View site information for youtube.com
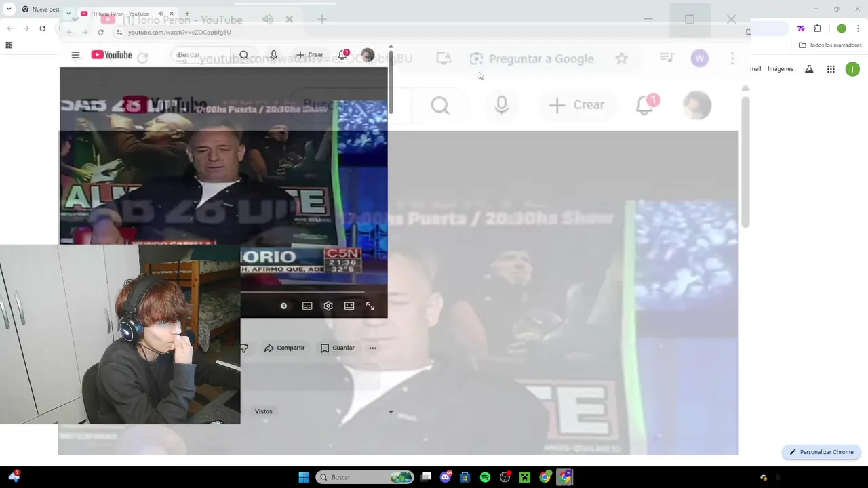 pos(119,32)
